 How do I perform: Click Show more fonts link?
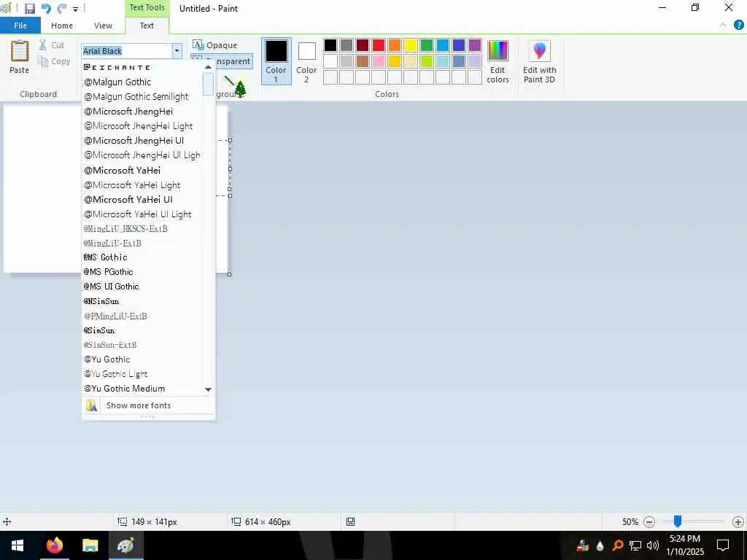pos(148,405)
